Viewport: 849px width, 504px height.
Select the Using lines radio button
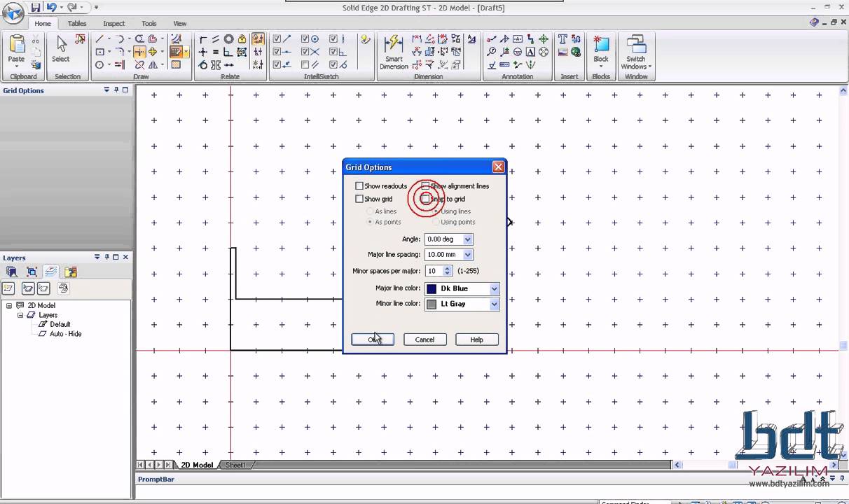tap(436, 211)
